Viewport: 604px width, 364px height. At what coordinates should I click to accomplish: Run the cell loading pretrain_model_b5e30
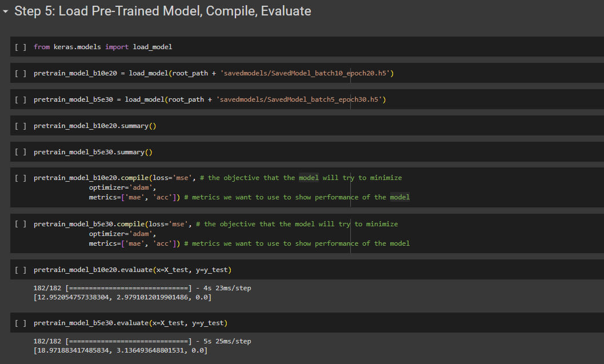tap(20, 99)
